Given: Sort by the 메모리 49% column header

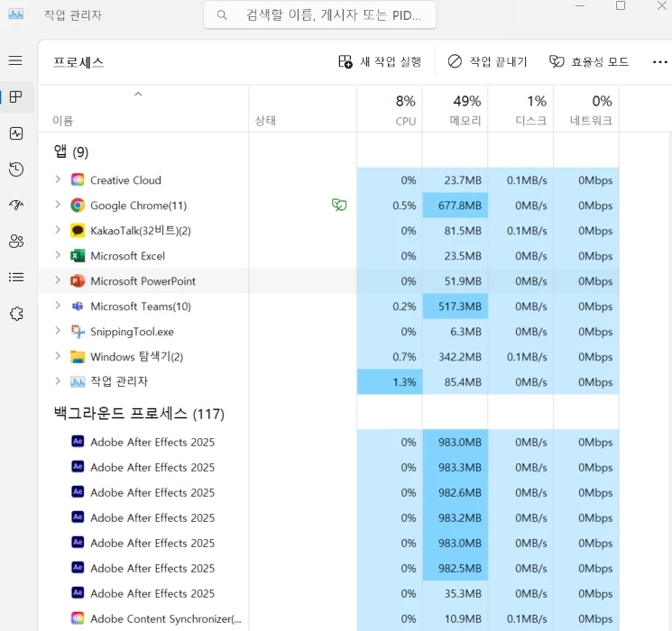Looking at the screenshot, I should click(456, 109).
